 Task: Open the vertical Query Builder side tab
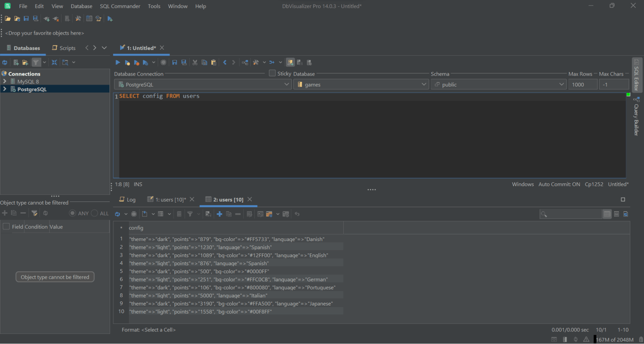[x=636, y=116]
